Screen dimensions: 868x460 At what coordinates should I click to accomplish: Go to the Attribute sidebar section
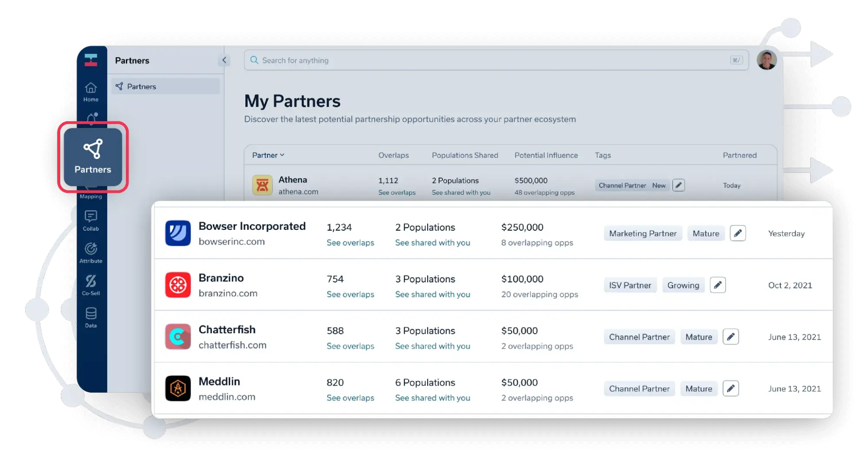(91, 253)
